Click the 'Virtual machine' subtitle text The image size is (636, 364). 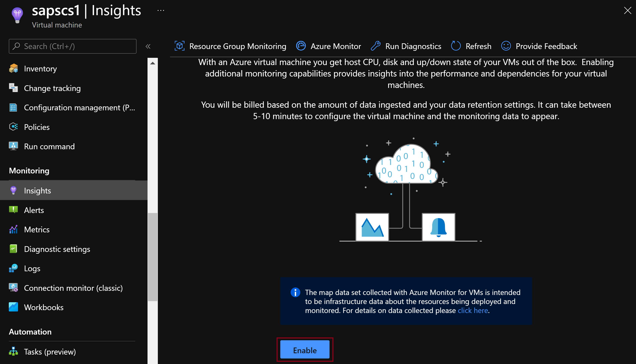click(x=57, y=25)
